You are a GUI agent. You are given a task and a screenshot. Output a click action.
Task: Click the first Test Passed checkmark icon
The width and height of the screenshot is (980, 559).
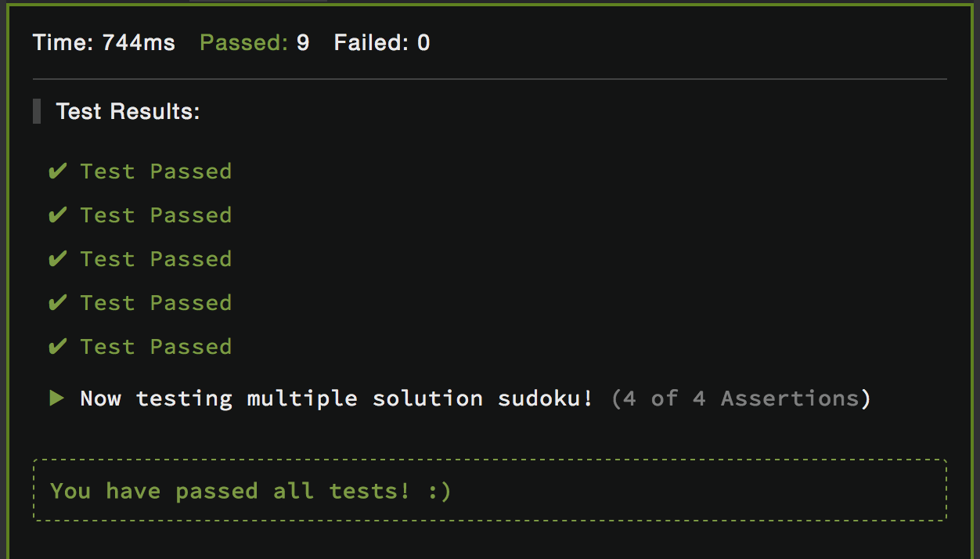click(x=57, y=171)
